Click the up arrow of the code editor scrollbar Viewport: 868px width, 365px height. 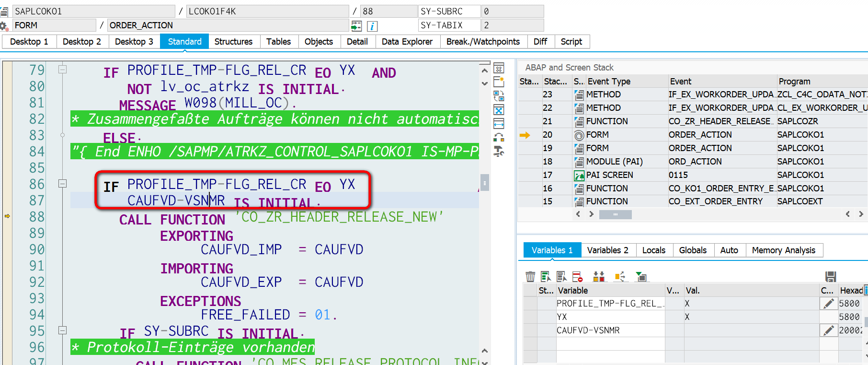484,71
